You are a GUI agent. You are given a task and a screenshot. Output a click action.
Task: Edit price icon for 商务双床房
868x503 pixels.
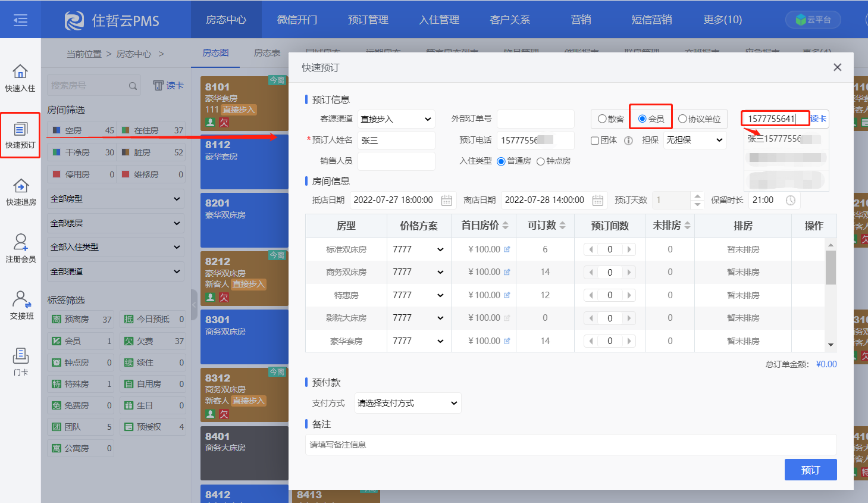[507, 272]
